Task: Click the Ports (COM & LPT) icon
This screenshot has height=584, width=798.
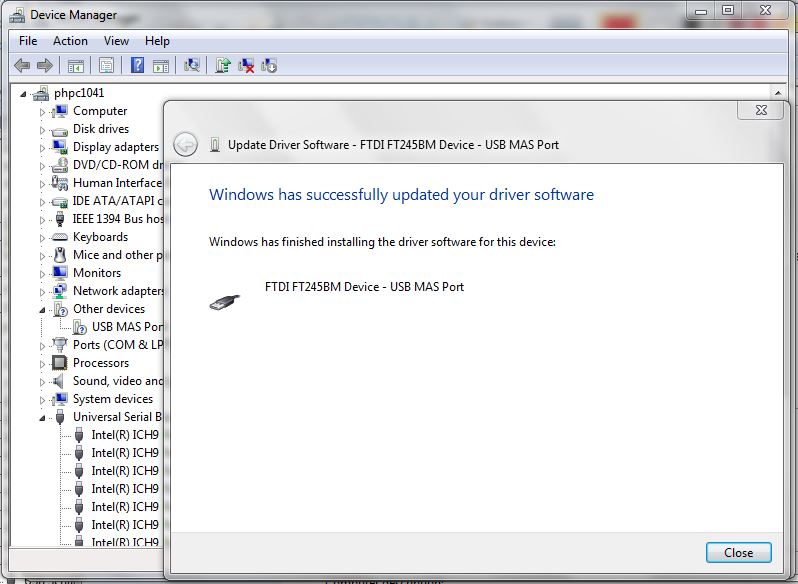Action: tap(60, 345)
